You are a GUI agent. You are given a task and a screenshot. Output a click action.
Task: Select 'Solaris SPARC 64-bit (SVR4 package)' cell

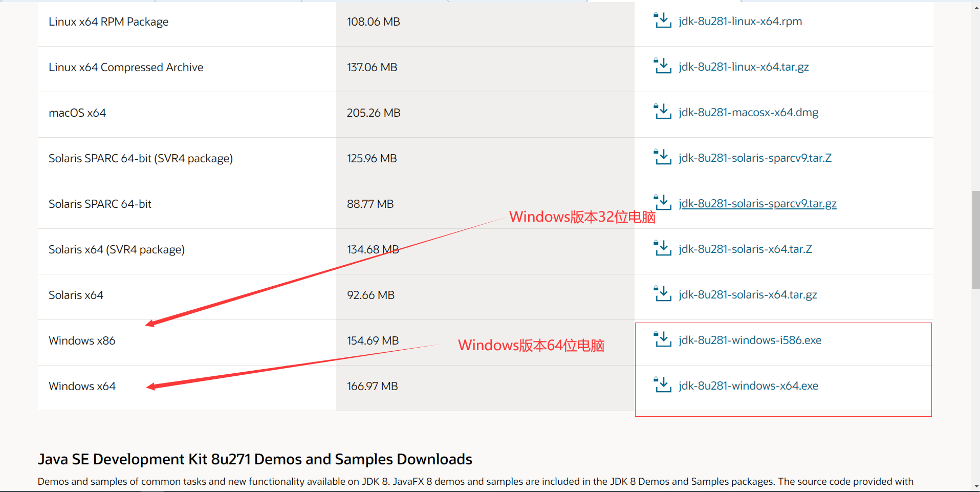click(x=187, y=160)
